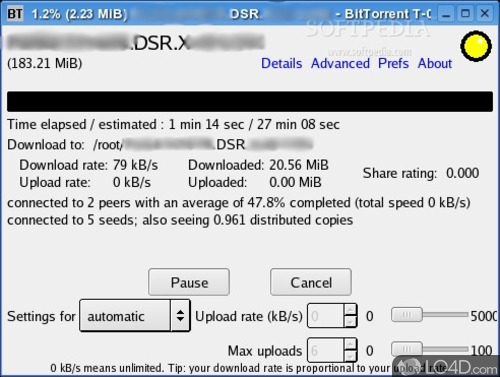
Task: Click the black download progress bar
Action: (250, 101)
